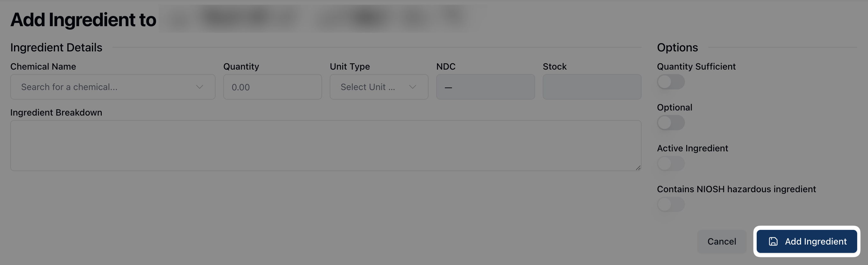Screen dimensions: 868x265
Task: Click the Chemical Name label
Action: pos(43,66)
